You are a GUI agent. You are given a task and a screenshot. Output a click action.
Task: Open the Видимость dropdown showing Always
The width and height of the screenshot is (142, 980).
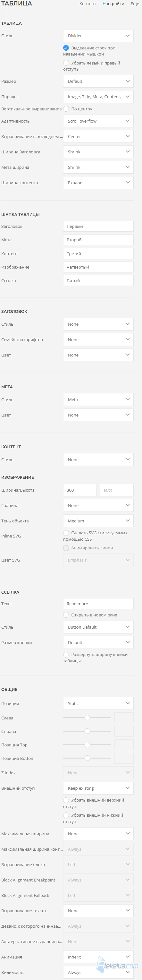pyautogui.click(x=98, y=972)
